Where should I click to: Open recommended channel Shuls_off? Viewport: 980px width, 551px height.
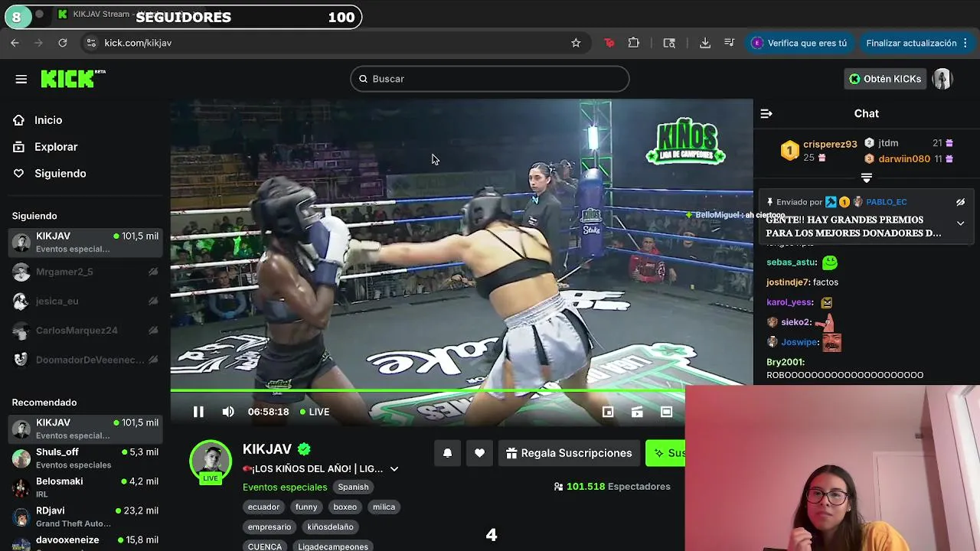tap(85, 458)
